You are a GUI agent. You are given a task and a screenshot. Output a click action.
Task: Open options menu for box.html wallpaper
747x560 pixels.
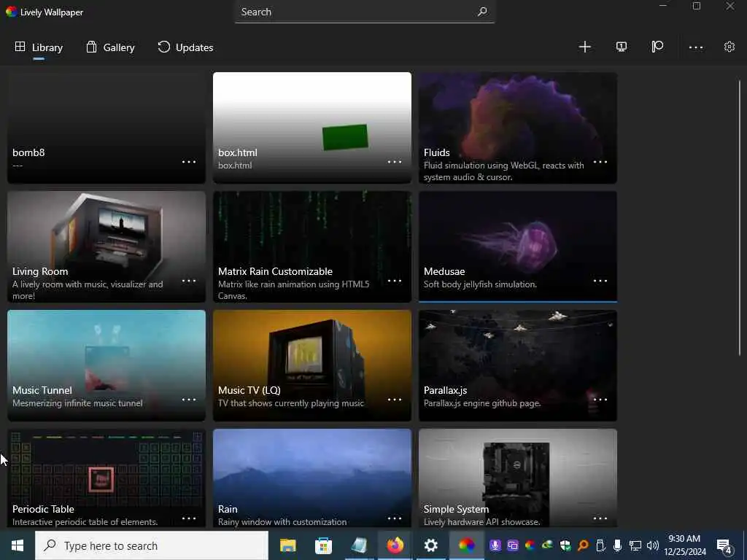pyautogui.click(x=395, y=162)
